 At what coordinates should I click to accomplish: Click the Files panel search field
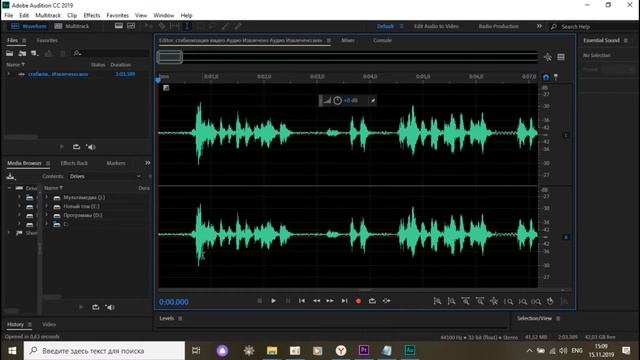pyautogui.click(x=110, y=53)
